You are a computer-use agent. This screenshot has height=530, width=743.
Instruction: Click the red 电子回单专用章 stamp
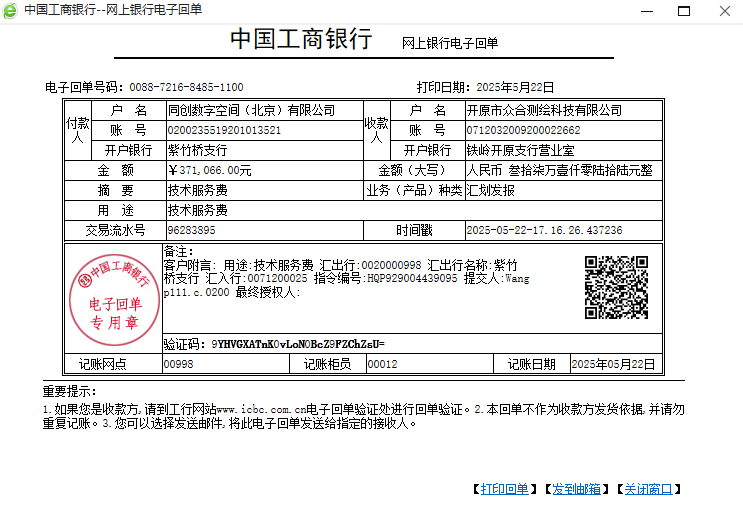click(x=114, y=300)
